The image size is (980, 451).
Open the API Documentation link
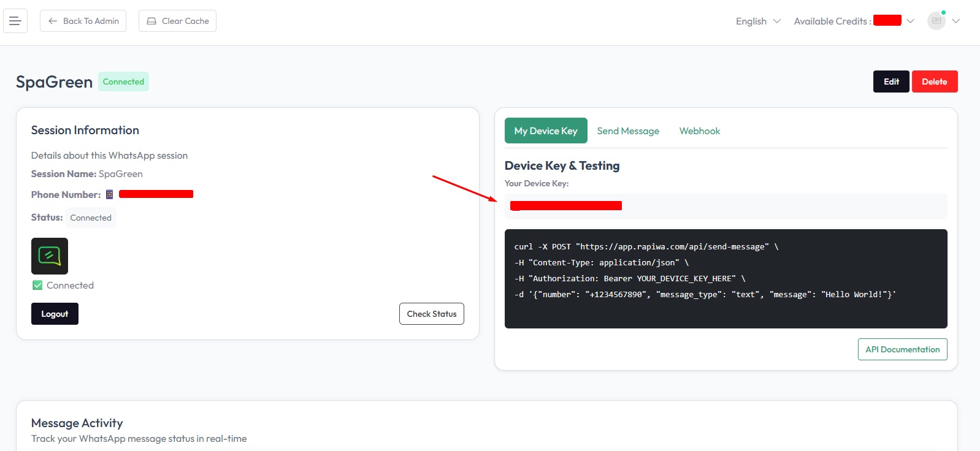click(x=902, y=349)
